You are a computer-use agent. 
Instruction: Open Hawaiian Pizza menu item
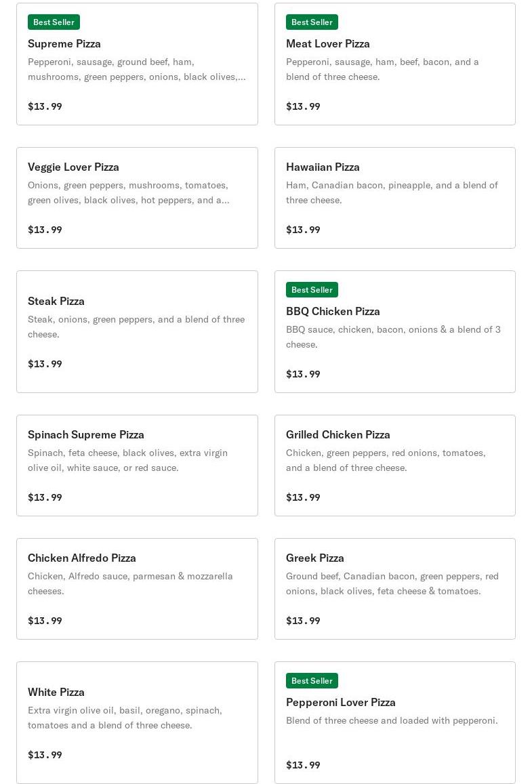323,167
